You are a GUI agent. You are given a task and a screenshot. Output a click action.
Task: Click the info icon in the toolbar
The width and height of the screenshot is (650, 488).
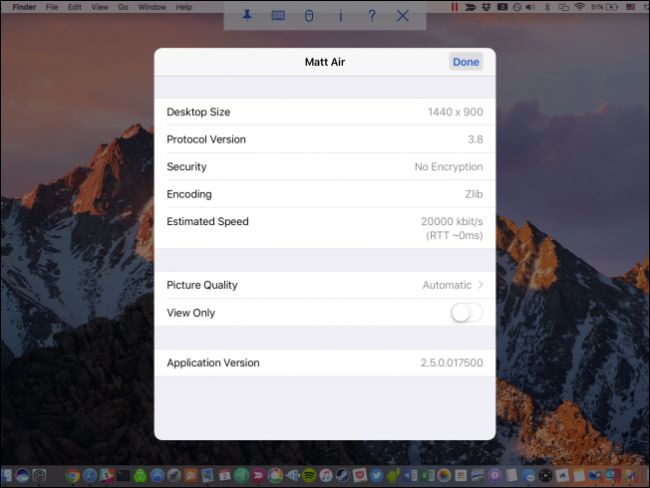340,15
